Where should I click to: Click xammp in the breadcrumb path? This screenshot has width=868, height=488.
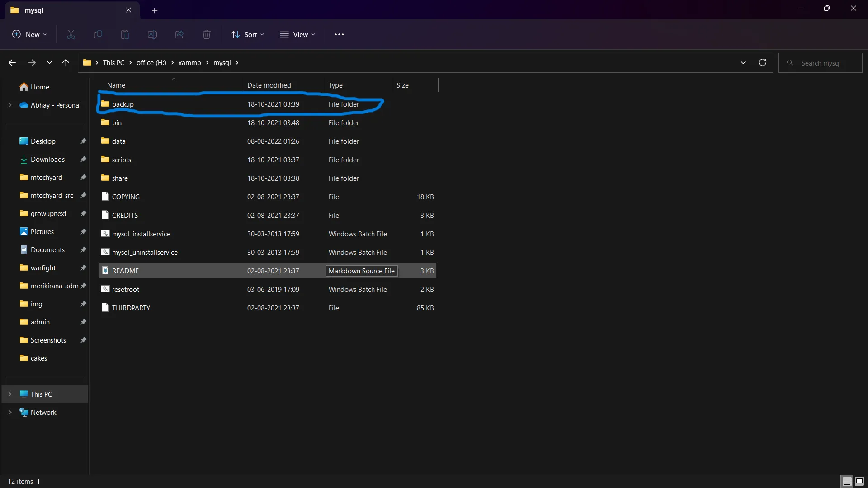pyautogui.click(x=189, y=63)
